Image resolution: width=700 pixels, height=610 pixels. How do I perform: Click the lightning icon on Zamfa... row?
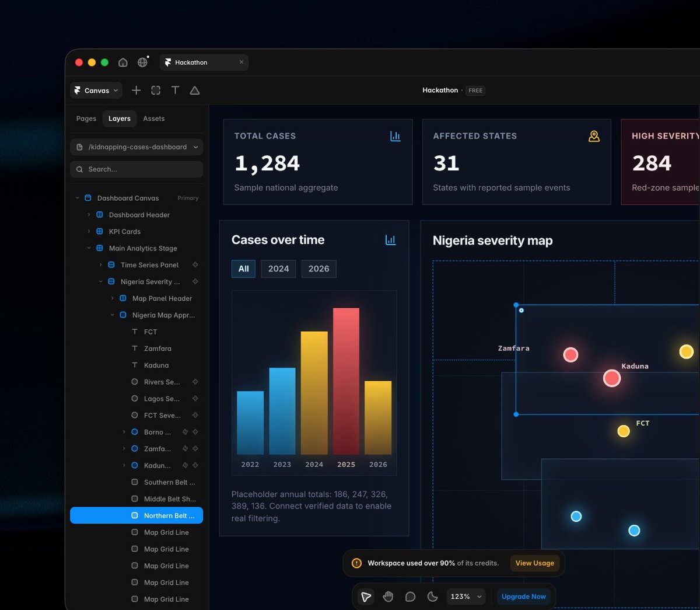pos(185,449)
